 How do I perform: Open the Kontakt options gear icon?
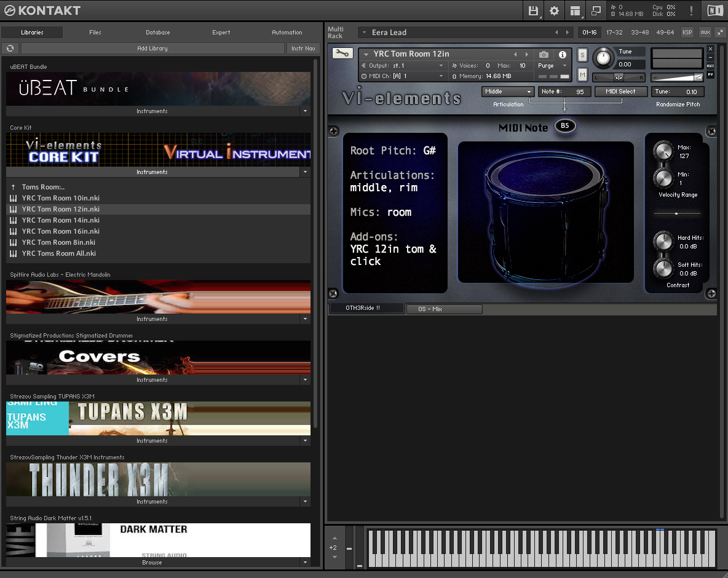click(x=555, y=10)
